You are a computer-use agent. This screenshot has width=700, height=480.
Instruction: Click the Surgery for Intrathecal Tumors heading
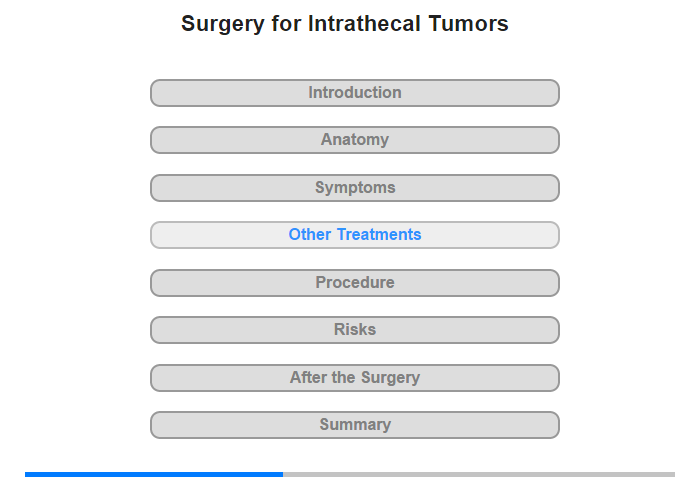click(345, 24)
